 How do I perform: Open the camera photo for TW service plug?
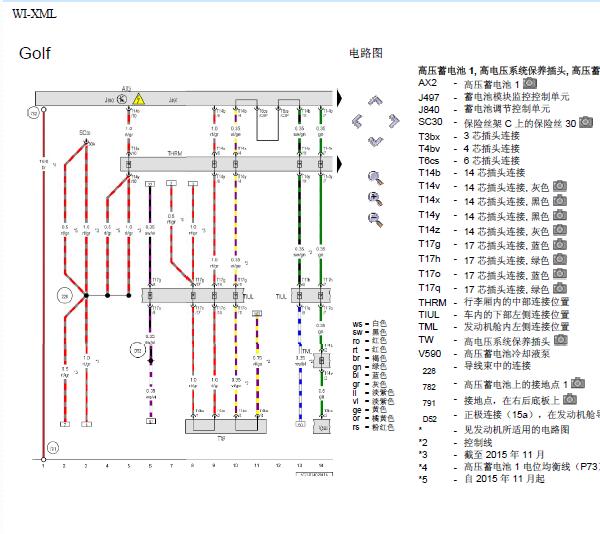click(x=561, y=340)
